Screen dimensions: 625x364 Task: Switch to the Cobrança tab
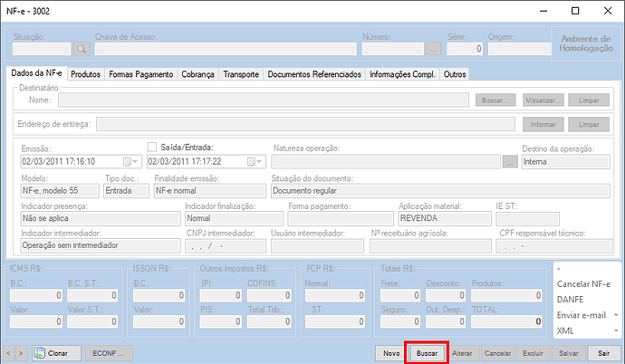coord(197,74)
